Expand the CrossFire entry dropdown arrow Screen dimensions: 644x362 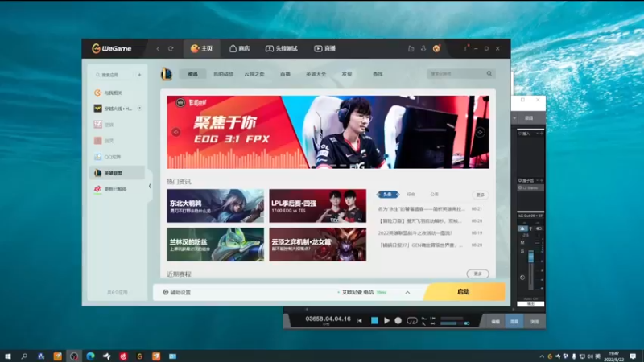[x=139, y=109]
